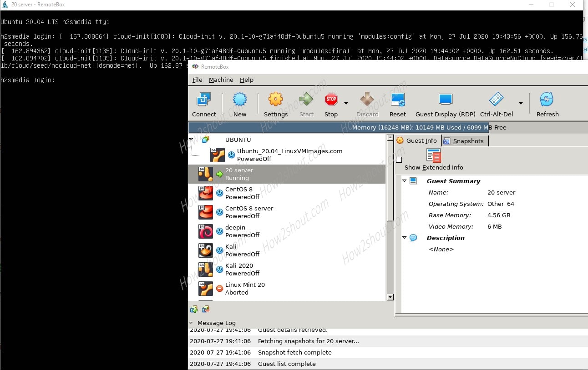This screenshot has width=588, height=370.
Task: Open Guest Display (RDP) icon
Action: pos(445,99)
